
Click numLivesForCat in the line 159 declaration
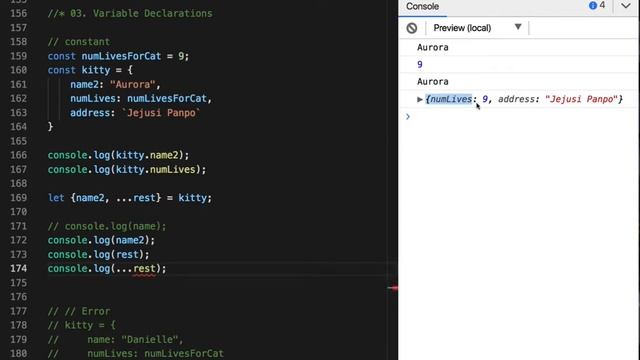click(121, 56)
